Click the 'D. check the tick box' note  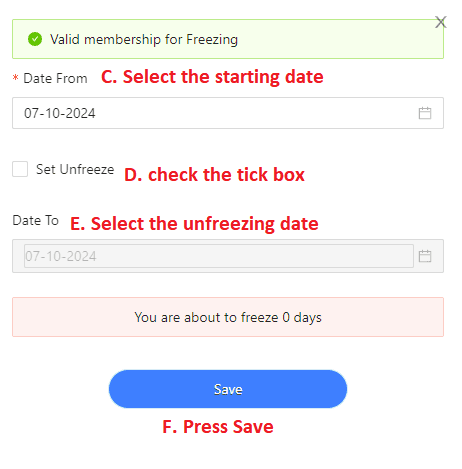tap(214, 175)
